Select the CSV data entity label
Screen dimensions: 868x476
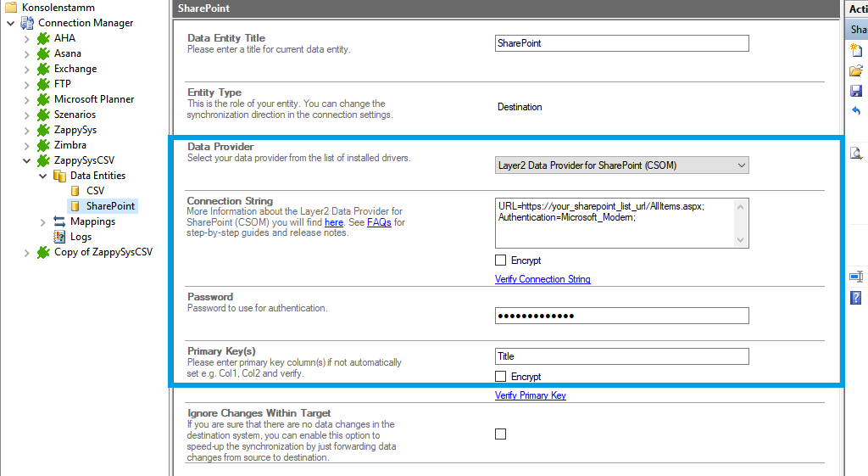95,191
